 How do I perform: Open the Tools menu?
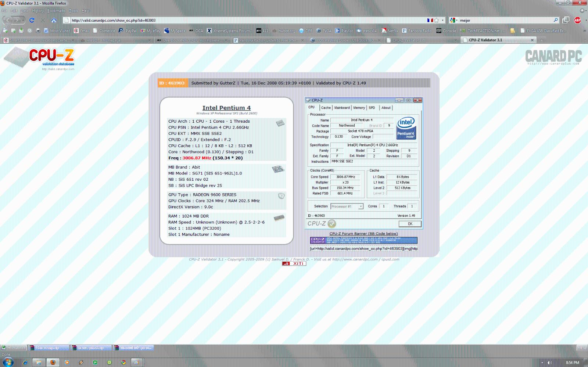[73, 11]
